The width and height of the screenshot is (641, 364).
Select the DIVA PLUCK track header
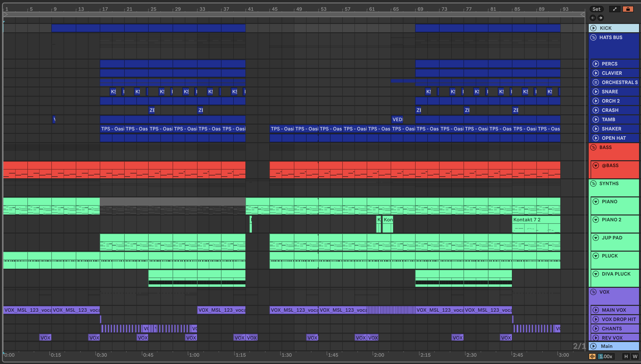(616, 274)
